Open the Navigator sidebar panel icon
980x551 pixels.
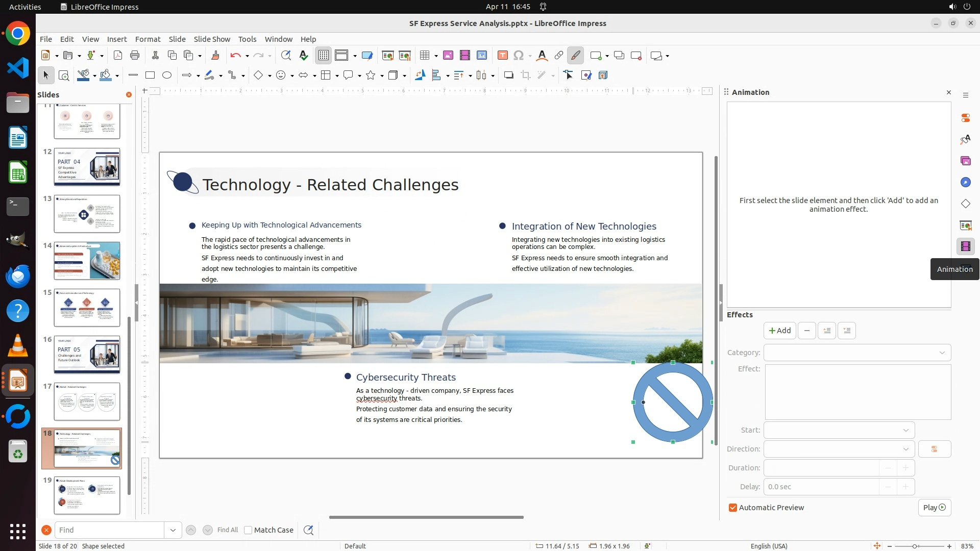965,183
